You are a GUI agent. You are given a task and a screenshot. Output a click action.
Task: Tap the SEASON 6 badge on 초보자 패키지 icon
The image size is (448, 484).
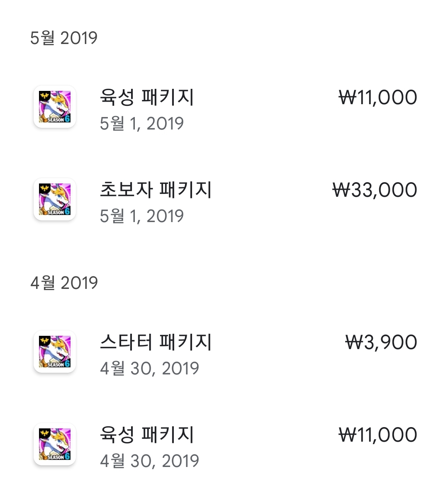coord(58,212)
